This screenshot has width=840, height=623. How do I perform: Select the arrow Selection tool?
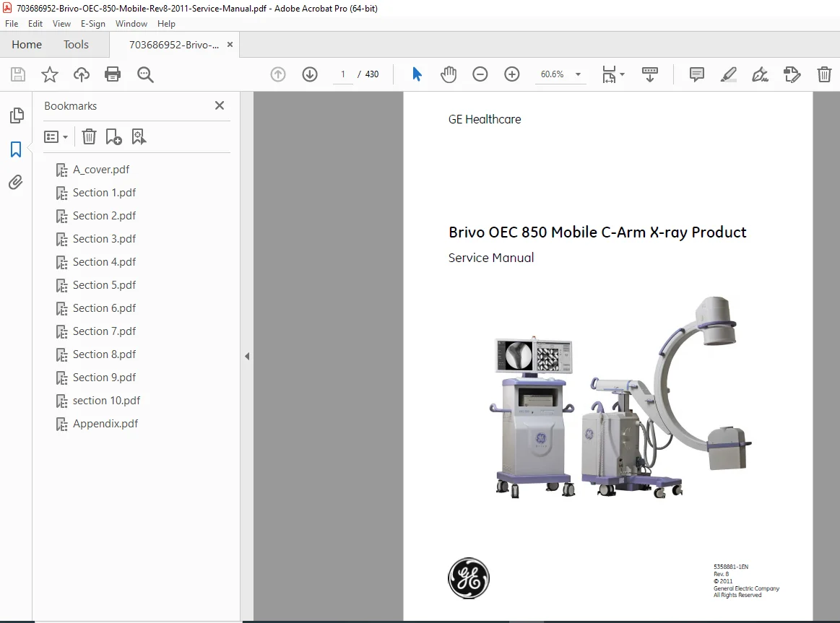(417, 74)
